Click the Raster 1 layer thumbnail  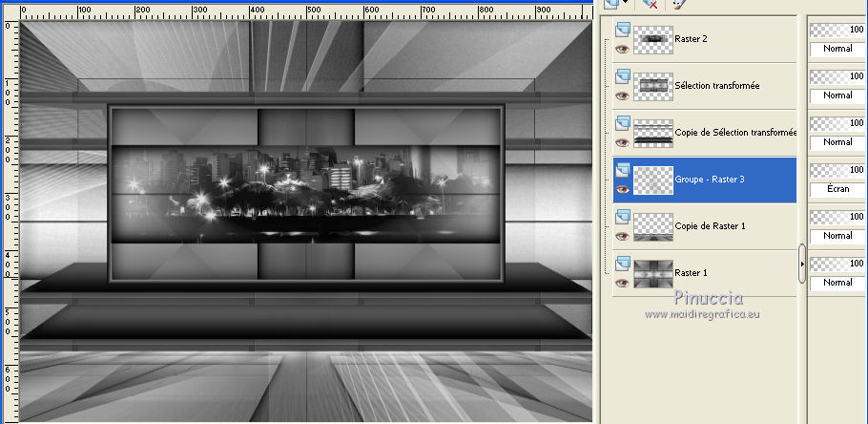click(653, 274)
